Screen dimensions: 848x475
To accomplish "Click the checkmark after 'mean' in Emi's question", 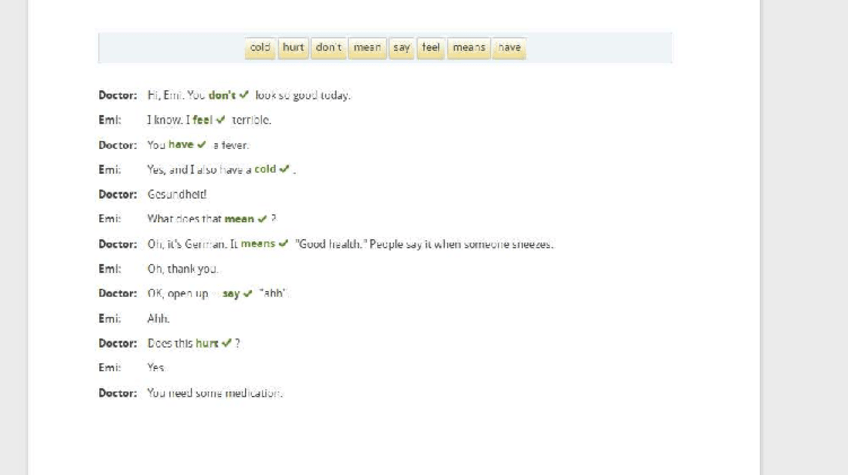I will (261, 219).
